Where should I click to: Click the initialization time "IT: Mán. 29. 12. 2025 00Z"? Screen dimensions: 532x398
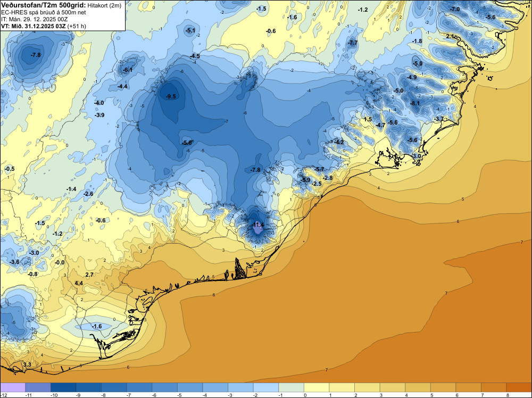pos(34,19)
